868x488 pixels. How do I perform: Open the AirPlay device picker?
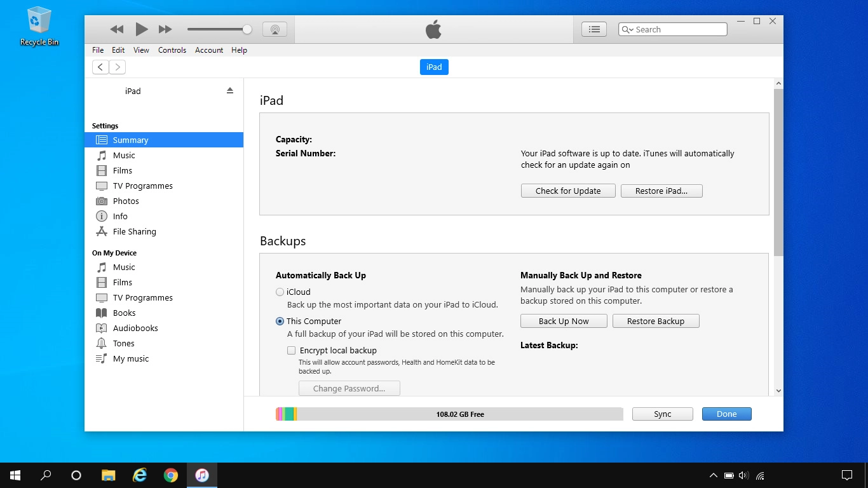[x=275, y=29]
